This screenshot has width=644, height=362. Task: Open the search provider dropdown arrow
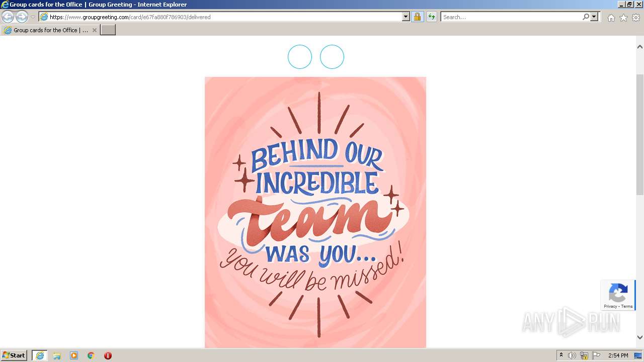(x=594, y=17)
